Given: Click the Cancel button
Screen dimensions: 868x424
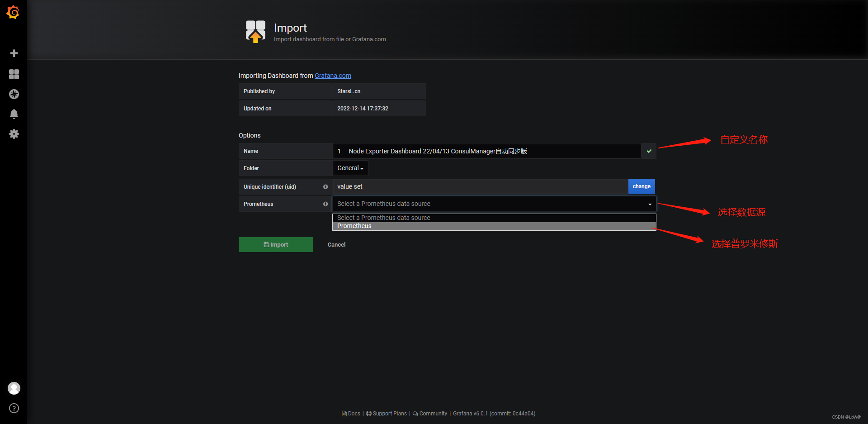Looking at the screenshot, I should [x=336, y=244].
